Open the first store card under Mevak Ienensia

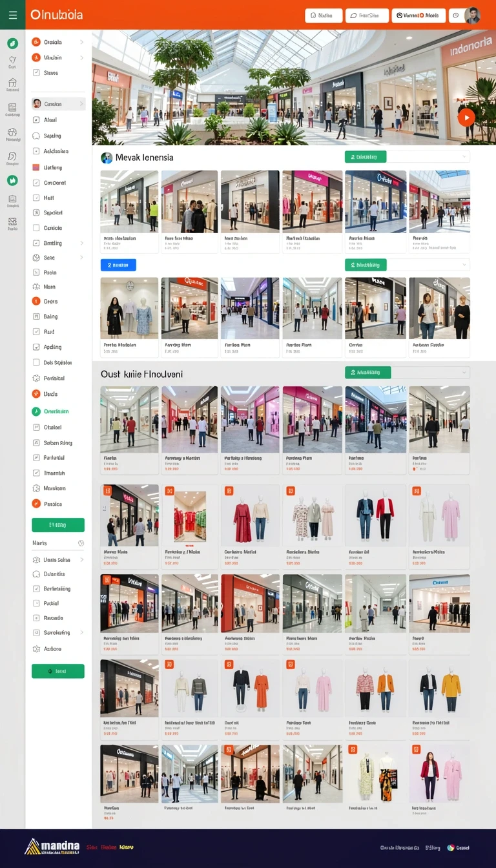point(129,211)
